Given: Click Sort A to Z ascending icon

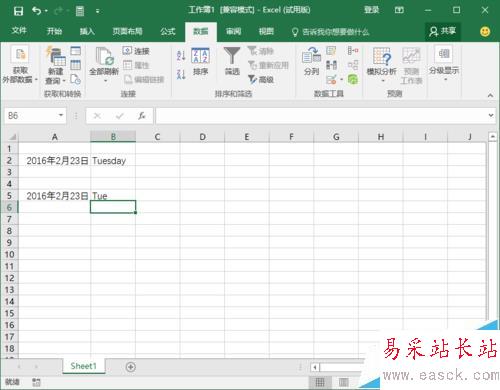Looking at the screenshot, I should (x=181, y=55).
